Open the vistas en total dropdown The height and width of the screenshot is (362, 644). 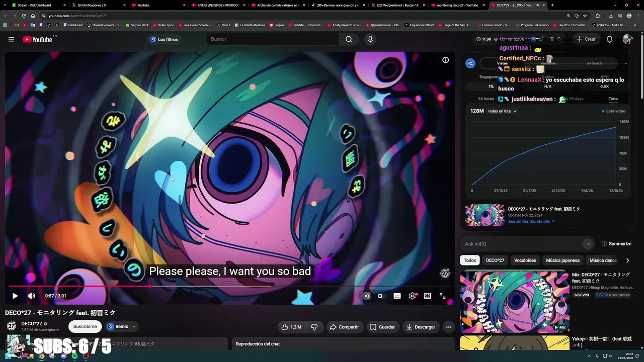[x=502, y=111]
